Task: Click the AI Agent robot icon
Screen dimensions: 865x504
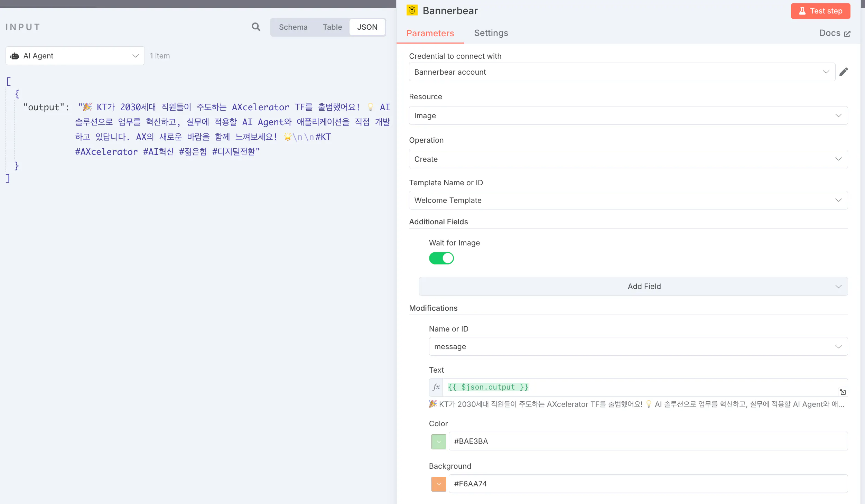Action: [15, 56]
